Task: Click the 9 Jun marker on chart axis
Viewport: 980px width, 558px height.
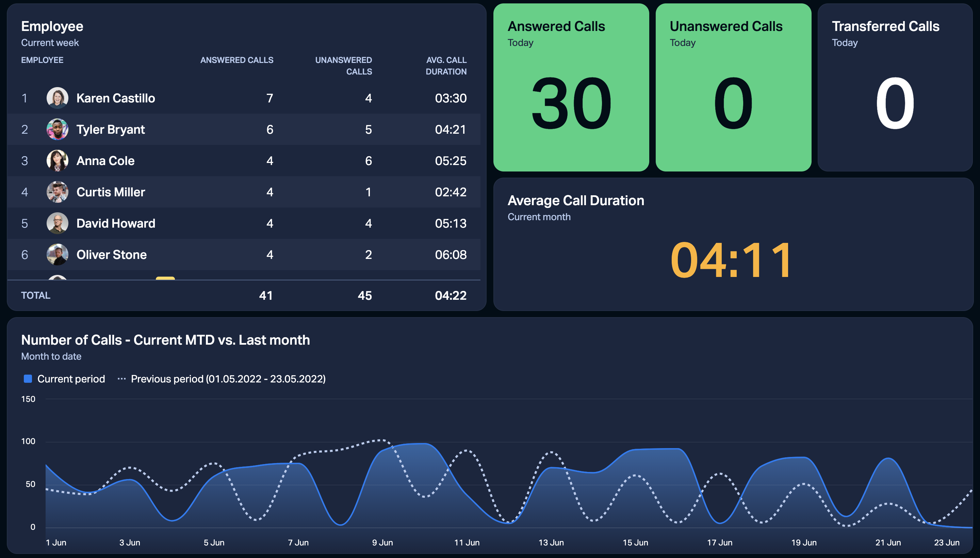Action: (382, 543)
